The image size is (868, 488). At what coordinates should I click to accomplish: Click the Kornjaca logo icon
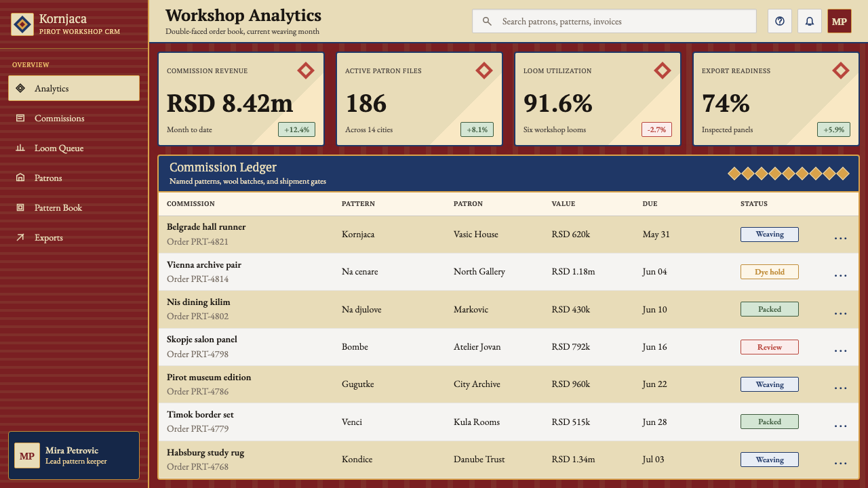[22, 25]
